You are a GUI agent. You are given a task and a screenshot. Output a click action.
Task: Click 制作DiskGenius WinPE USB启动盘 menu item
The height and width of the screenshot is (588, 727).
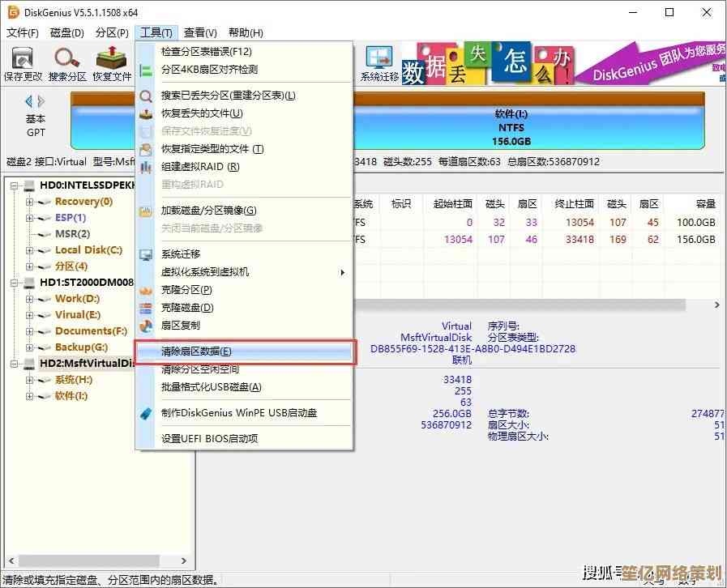pos(239,413)
